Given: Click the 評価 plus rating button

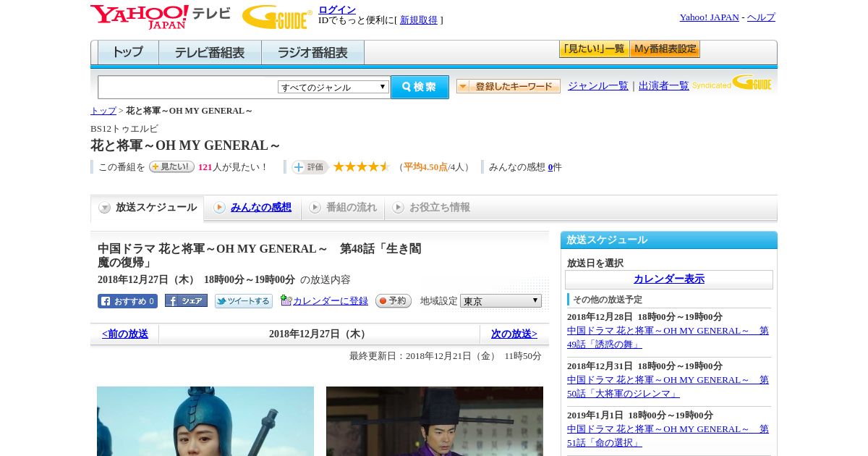Looking at the screenshot, I should (x=310, y=166).
